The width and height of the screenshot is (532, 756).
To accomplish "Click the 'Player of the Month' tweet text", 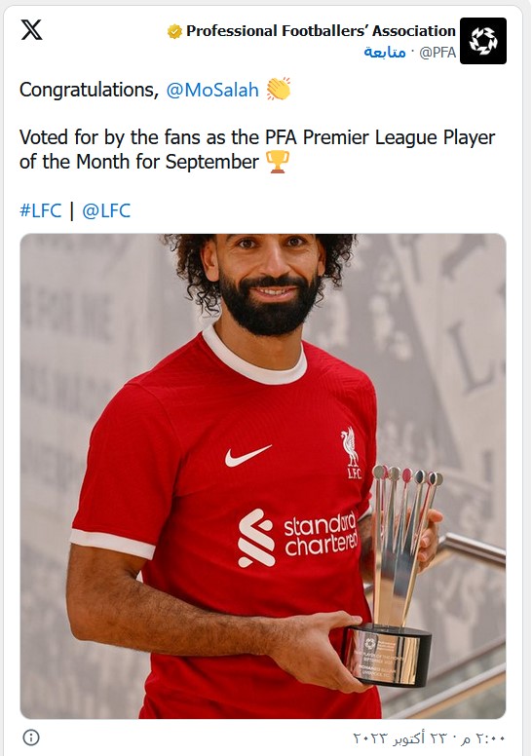I will click(257, 149).
